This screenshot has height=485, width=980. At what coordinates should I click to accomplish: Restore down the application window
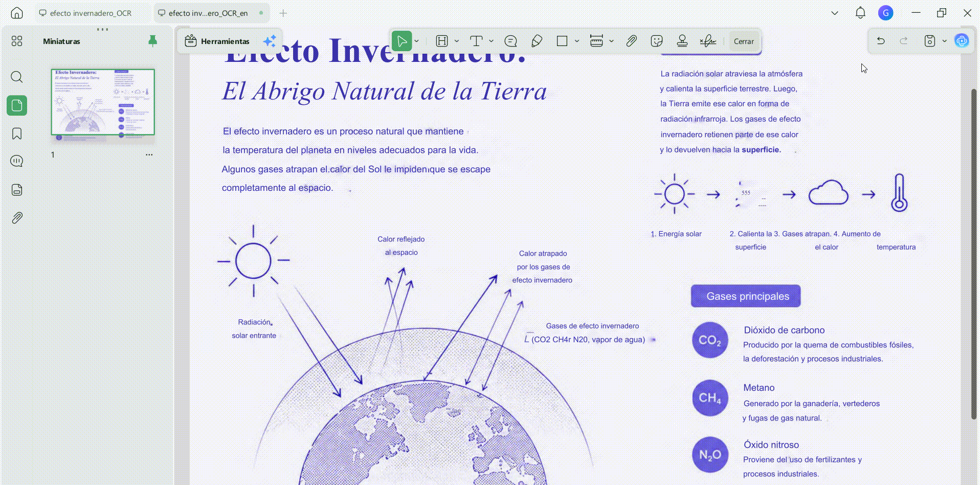coord(942,13)
